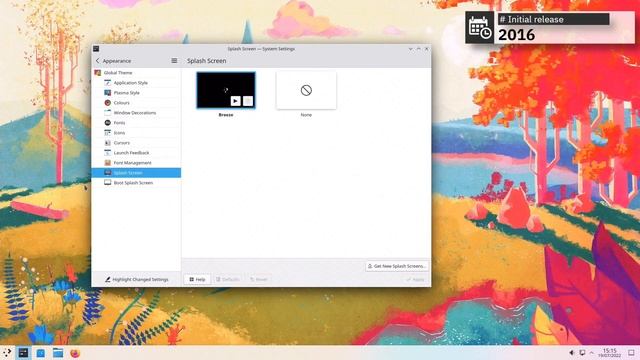Select the None splash screen option
Viewport: 640px width, 360px height.
point(306,90)
